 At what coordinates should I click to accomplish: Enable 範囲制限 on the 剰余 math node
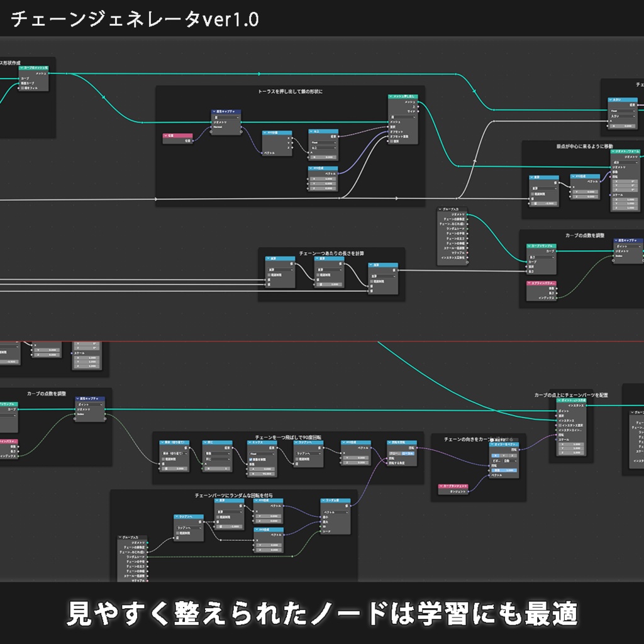point(164,459)
